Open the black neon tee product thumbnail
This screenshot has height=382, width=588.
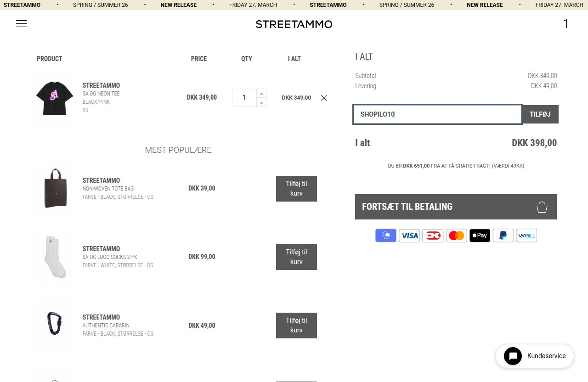(x=55, y=98)
